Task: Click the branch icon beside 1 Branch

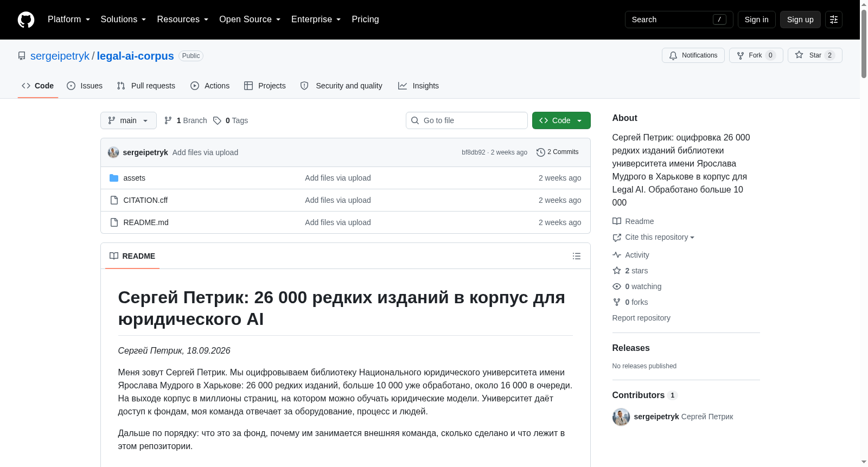Action: point(168,120)
